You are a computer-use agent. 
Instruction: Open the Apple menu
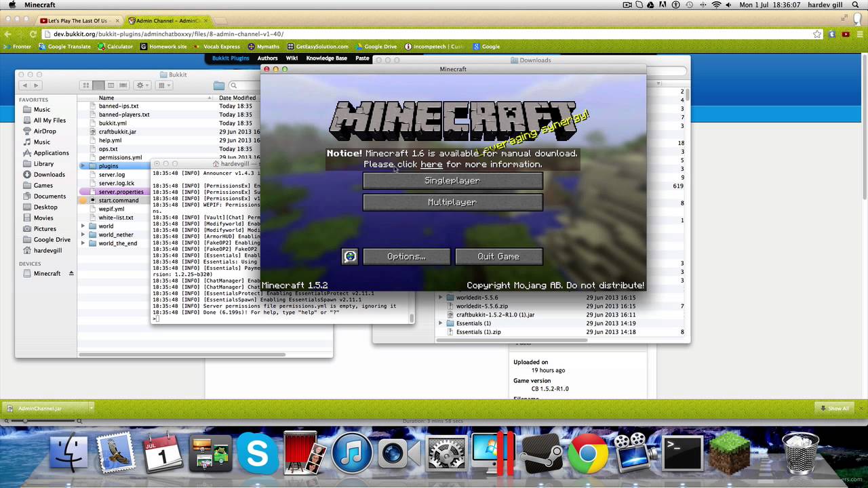click(12, 5)
